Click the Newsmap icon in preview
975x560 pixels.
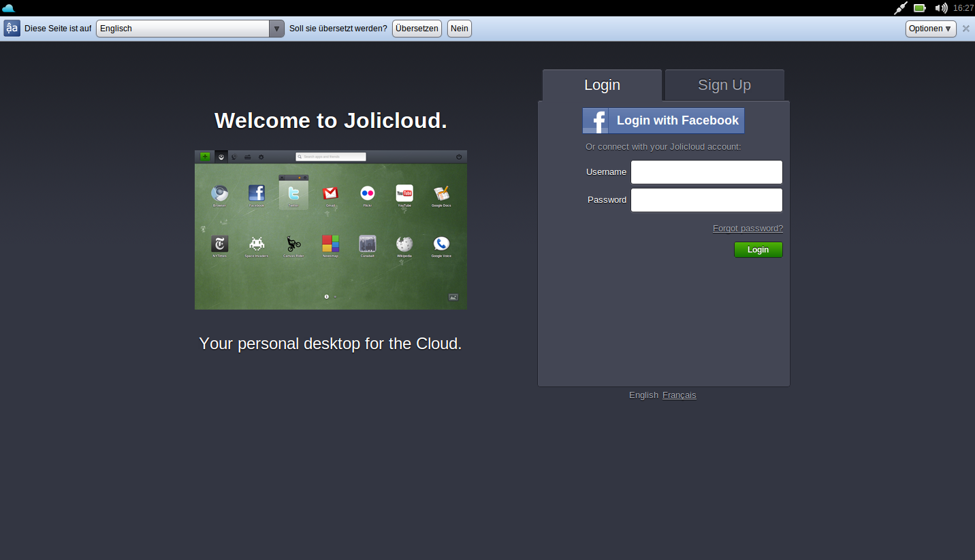[331, 244]
